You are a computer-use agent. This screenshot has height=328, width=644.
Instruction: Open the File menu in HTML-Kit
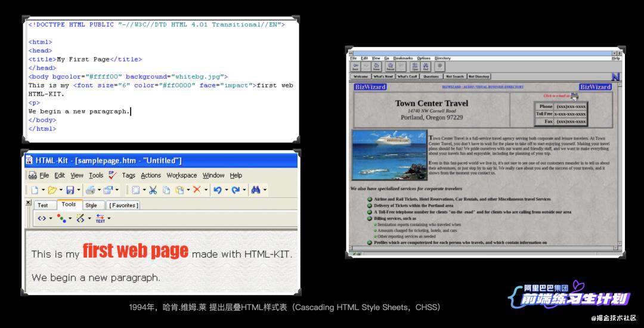pos(44,175)
